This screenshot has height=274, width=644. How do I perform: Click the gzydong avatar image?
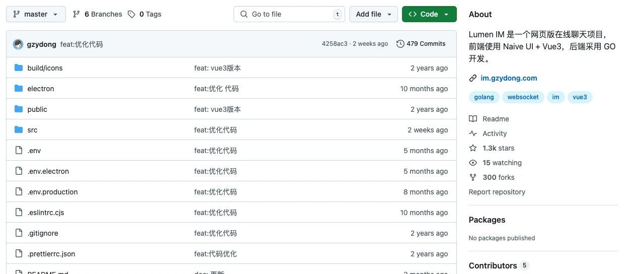coord(18,44)
